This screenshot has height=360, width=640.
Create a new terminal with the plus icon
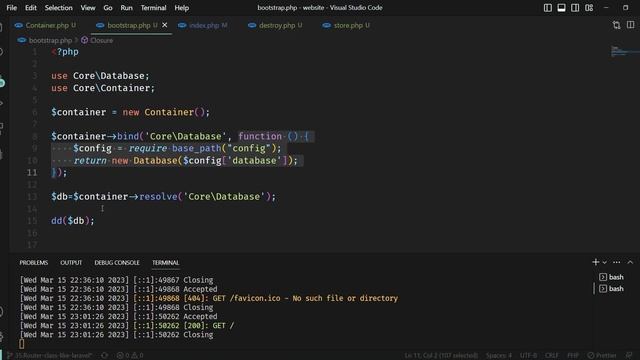[x=596, y=262]
